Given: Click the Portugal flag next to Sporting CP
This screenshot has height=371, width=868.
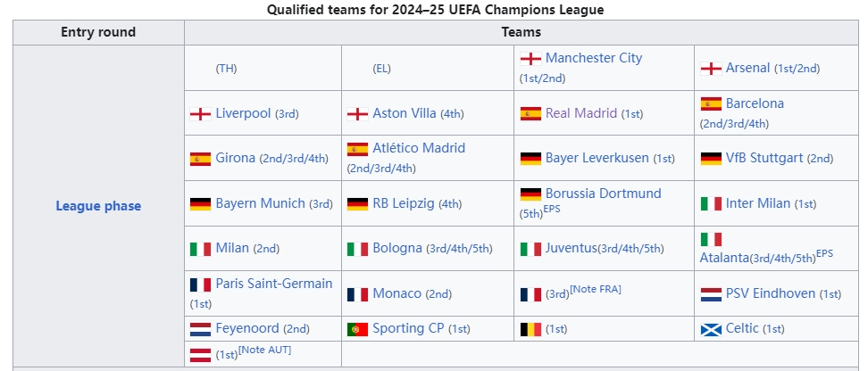Looking at the screenshot, I should (x=357, y=330).
